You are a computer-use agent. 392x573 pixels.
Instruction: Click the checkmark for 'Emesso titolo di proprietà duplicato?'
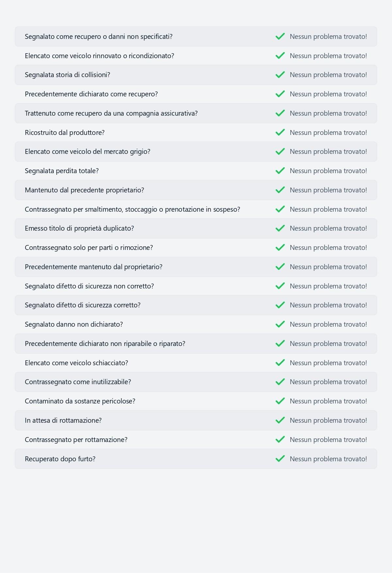pyautogui.click(x=280, y=228)
